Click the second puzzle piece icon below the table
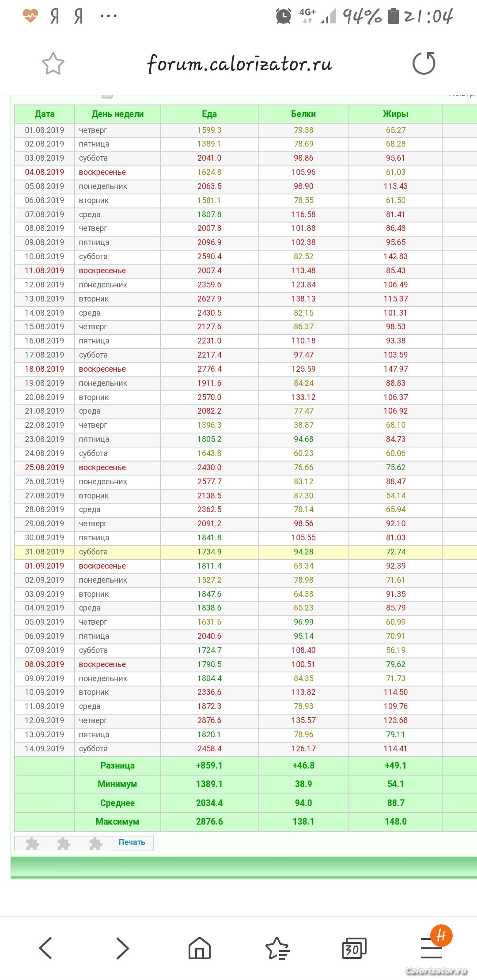This screenshot has height=980, width=477. click(64, 844)
